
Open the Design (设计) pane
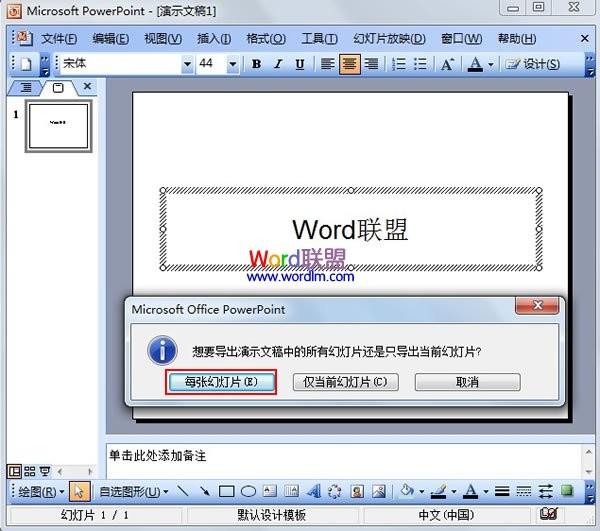(532, 64)
